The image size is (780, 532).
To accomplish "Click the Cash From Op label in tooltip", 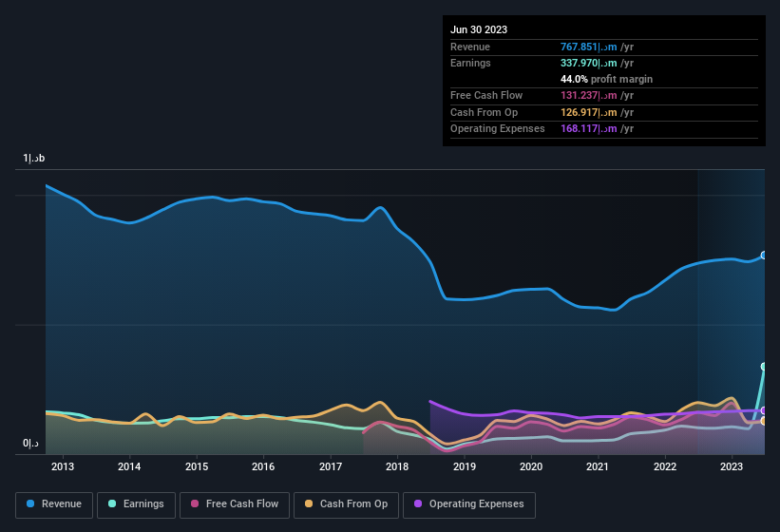I will tap(484, 112).
